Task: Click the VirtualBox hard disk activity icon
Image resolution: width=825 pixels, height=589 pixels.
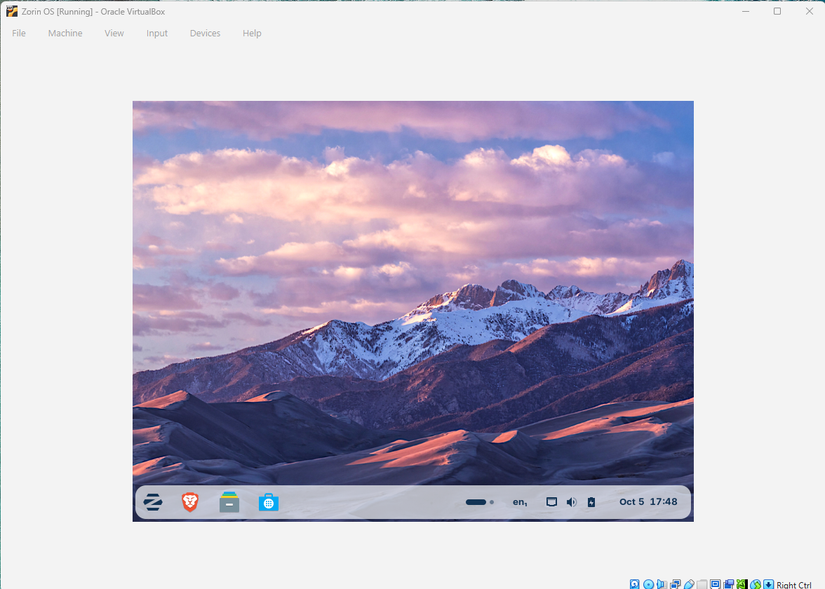Action: pyautogui.click(x=635, y=584)
